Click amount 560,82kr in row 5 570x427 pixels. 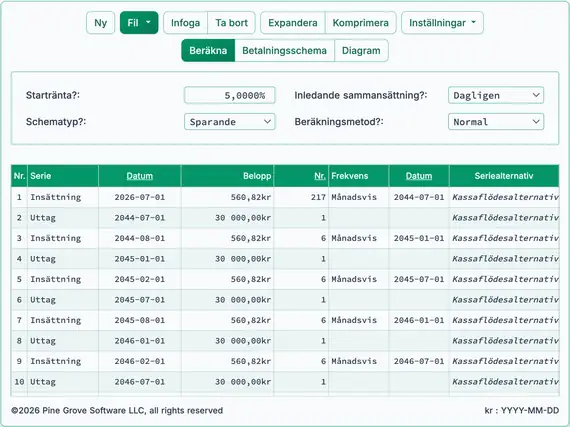click(227, 279)
